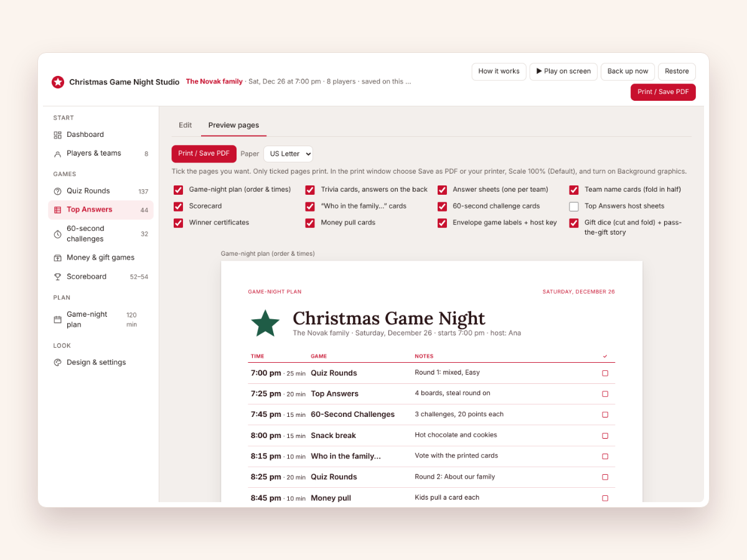The height and width of the screenshot is (560, 747).
Task: Tick the 7:00 pm Quiz Rounds box
Action: (x=605, y=373)
